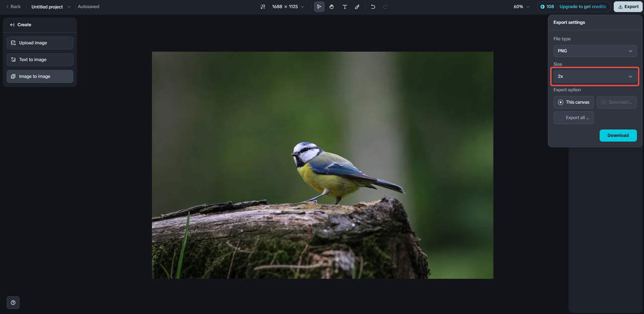Open the 60% zoom level dropdown
This screenshot has height=314, width=644.
tap(522, 7)
